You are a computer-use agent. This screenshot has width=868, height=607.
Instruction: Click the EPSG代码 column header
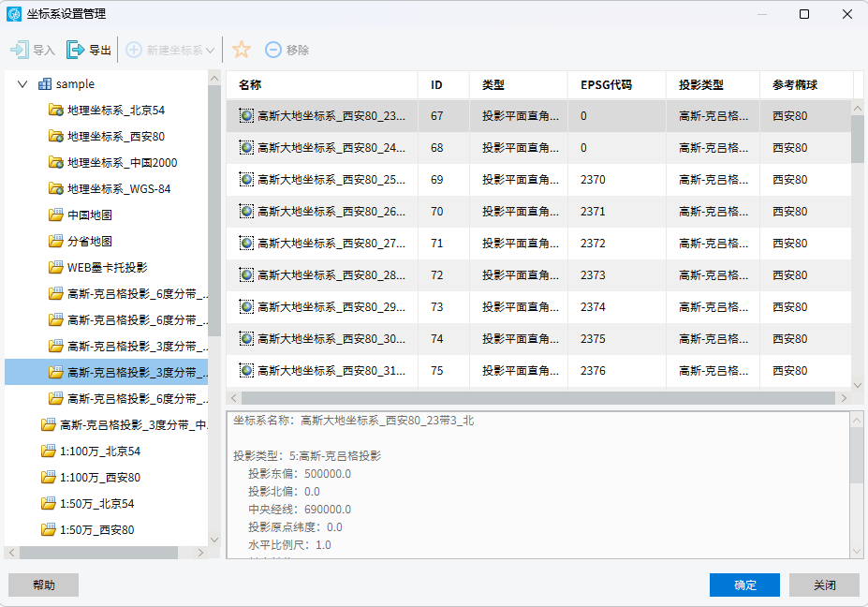pyautogui.click(x=606, y=84)
